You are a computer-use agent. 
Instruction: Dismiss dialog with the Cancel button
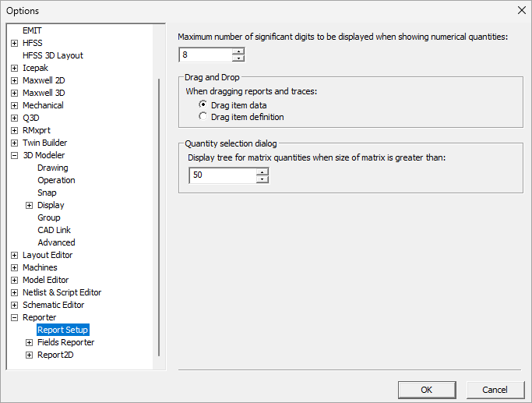coord(495,390)
